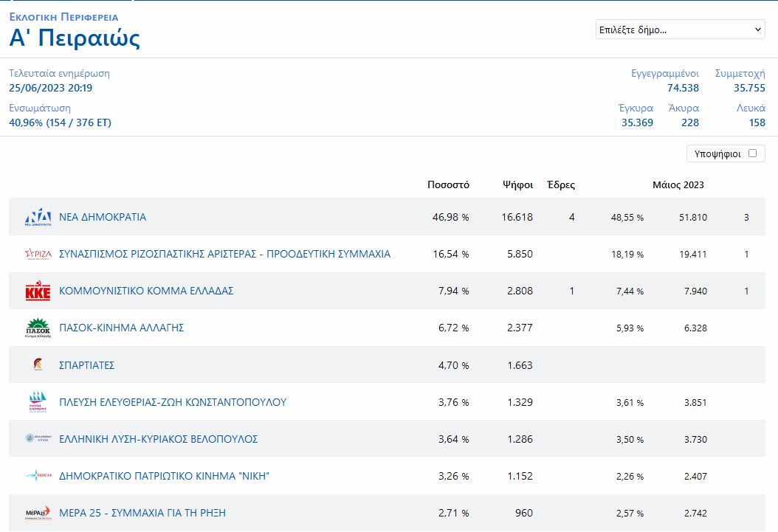
Task: Click the Ελληνική Λύση party logo
Action: coord(38,439)
